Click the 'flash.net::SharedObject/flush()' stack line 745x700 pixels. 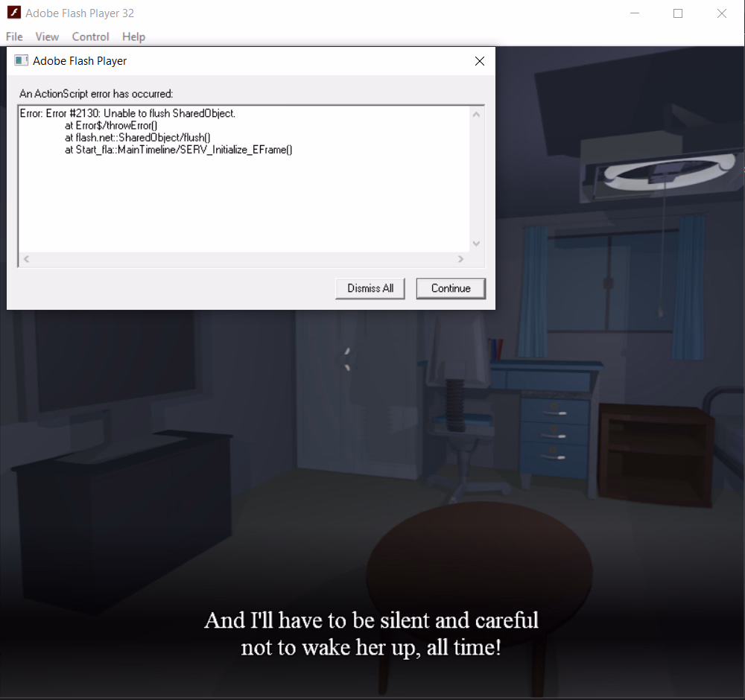(x=138, y=137)
